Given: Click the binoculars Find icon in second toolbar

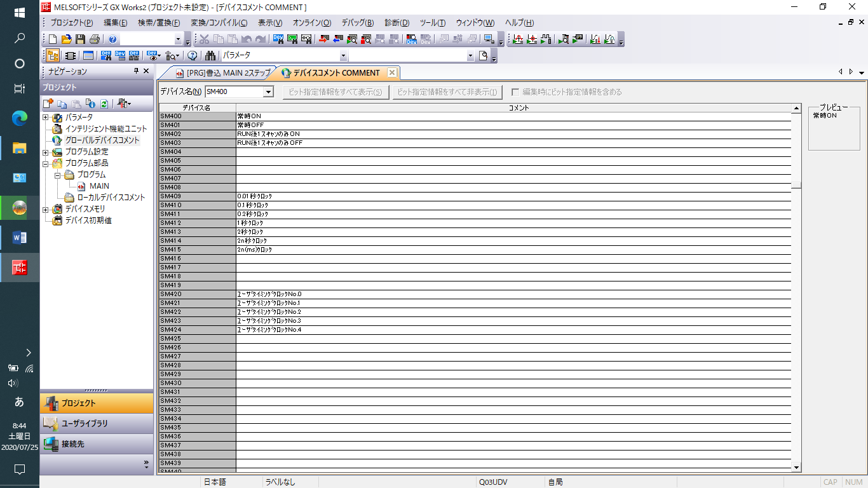Looking at the screenshot, I should point(210,55).
